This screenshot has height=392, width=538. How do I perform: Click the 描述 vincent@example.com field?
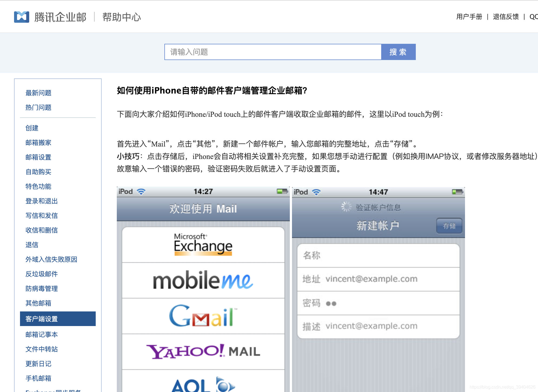(378, 327)
